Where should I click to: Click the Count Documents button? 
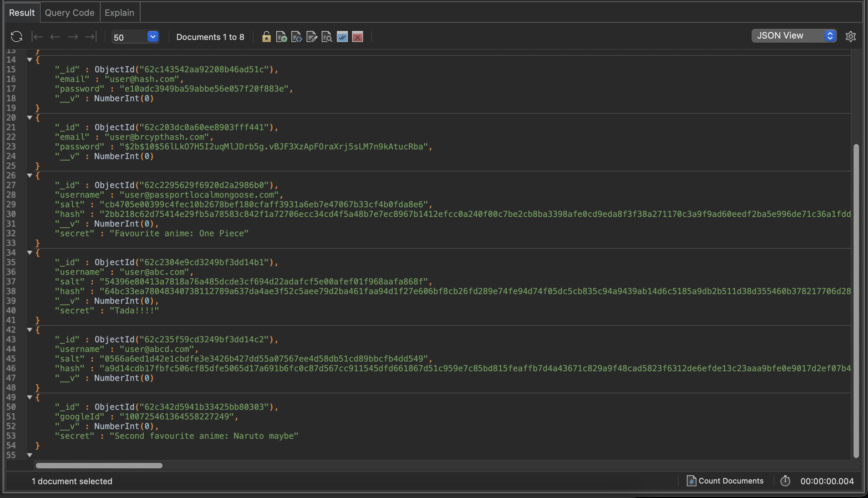click(x=725, y=481)
